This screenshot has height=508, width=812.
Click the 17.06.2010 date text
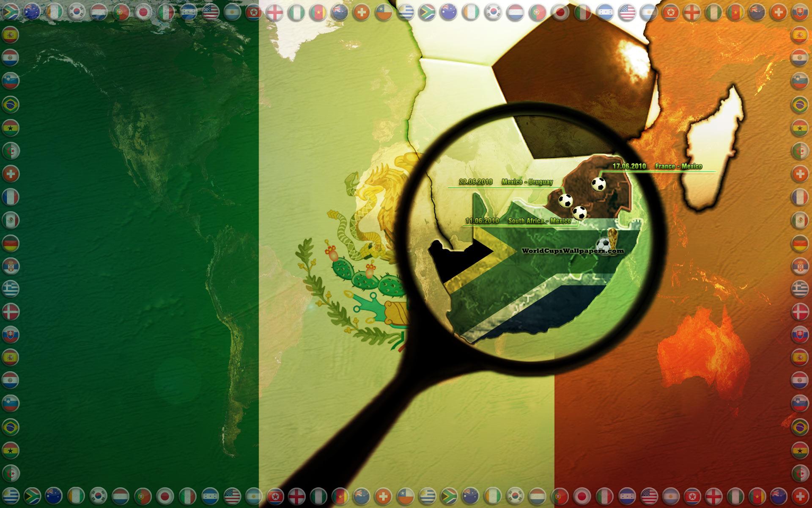pyautogui.click(x=629, y=166)
